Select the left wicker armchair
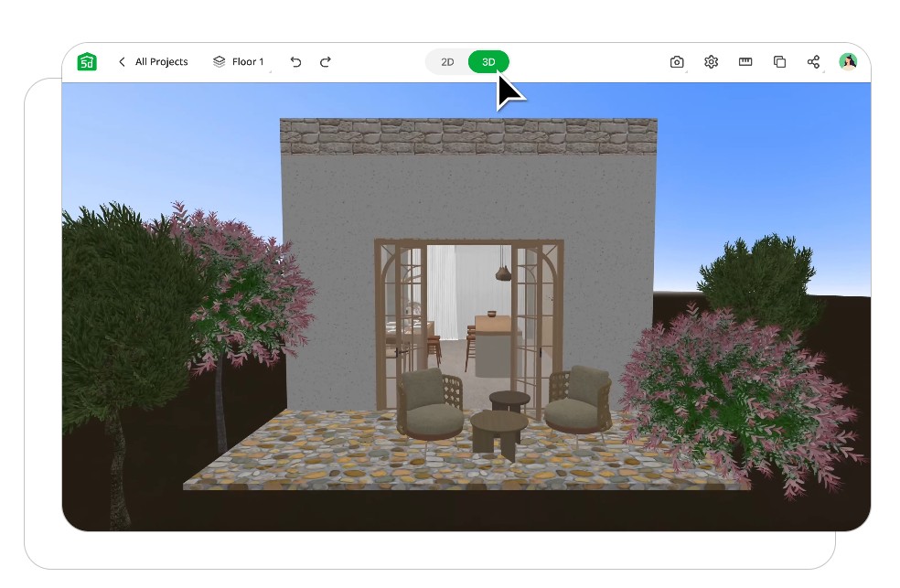The image size is (900, 588). (429, 405)
